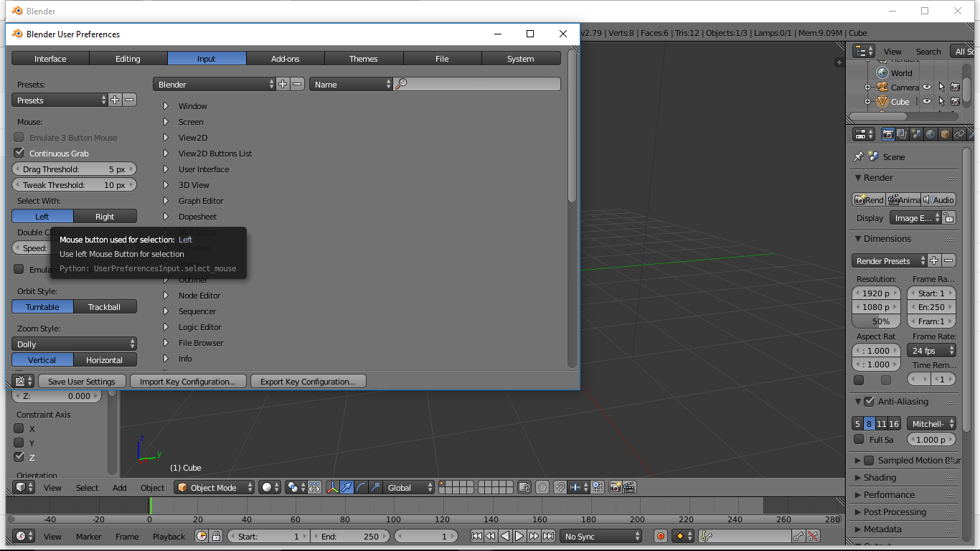
Task: Switch to the Themes tab
Action: pos(364,58)
